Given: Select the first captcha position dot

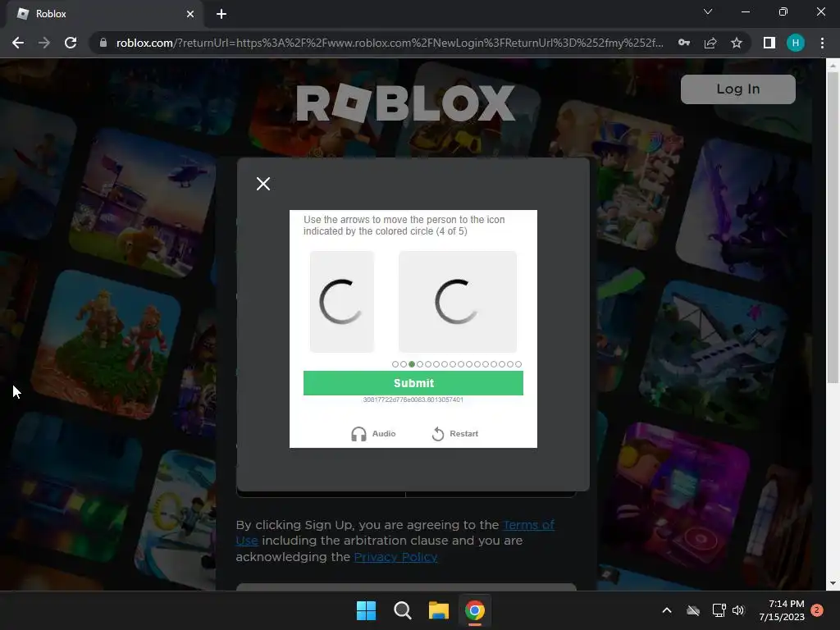Looking at the screenshot, I should tap(395, 364).
